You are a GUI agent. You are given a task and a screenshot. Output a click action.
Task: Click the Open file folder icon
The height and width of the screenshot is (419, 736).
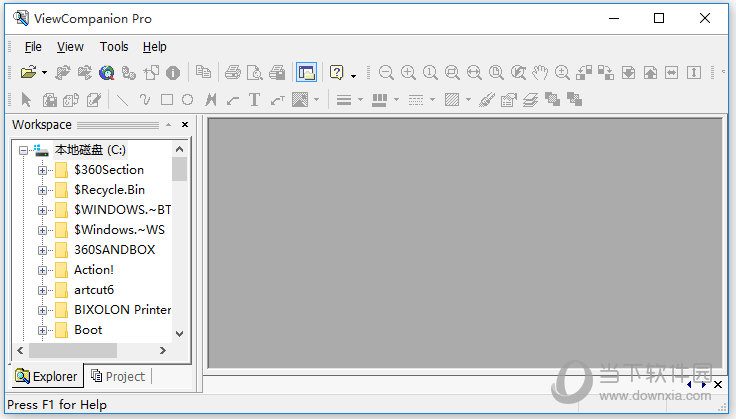point(27,72)
